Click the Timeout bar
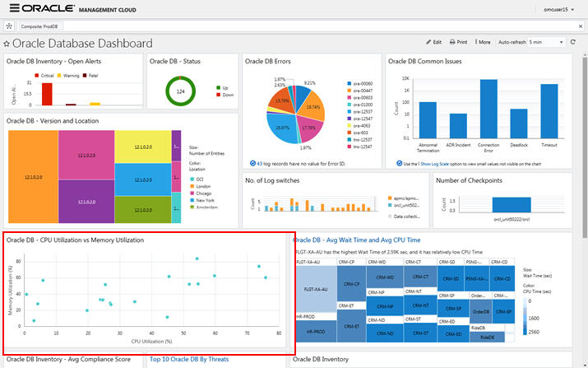Viewport: 588px width, 368px height. (x=549, y=111)
